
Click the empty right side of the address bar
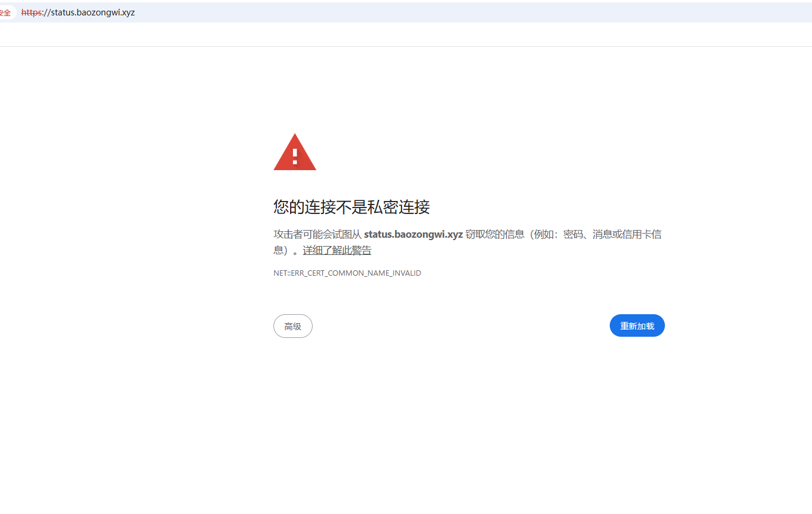click(x=475, y=12)
